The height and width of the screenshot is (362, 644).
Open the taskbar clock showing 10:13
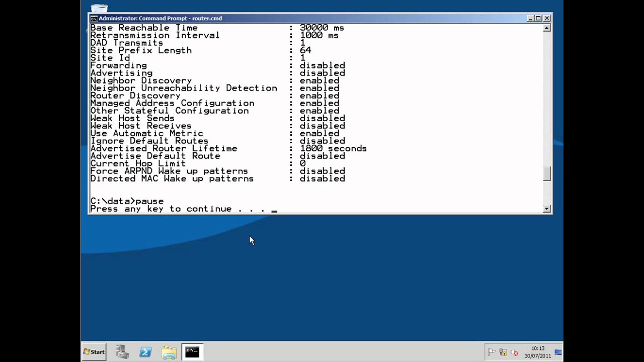[537, 352]
